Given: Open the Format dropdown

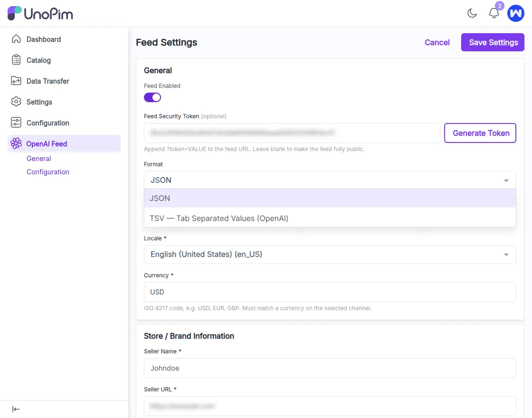Looking at the screenshot, I should pos(330,180).
